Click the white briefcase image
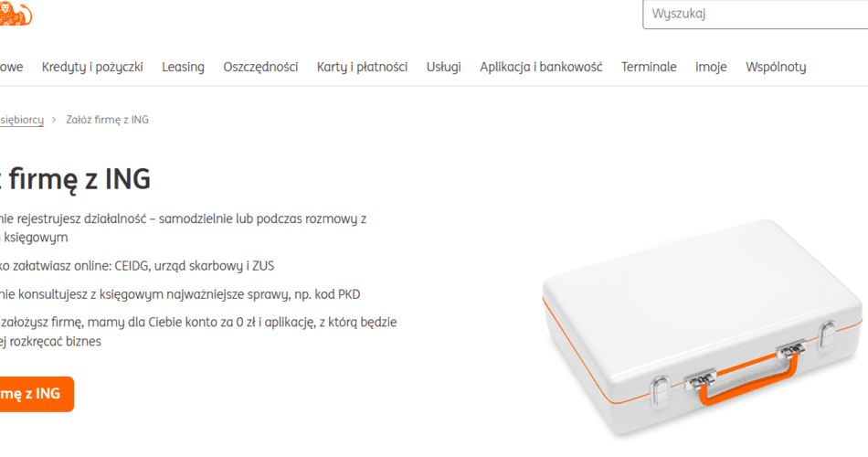868x457 pixels. coord(702,329)
